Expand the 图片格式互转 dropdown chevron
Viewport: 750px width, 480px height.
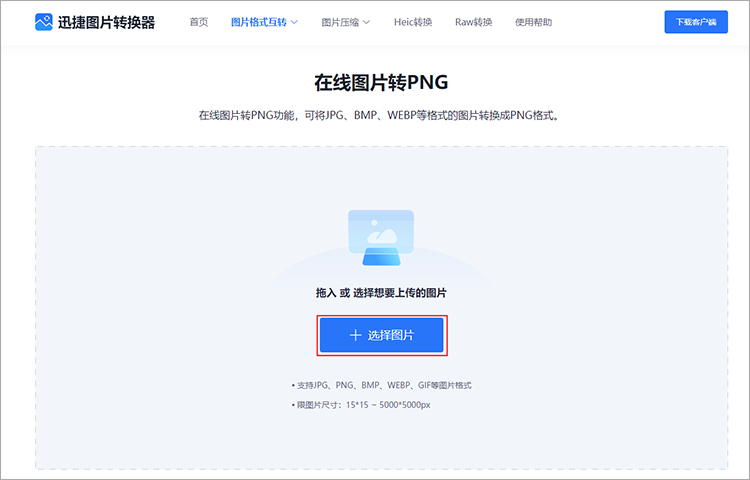(294, 22)
